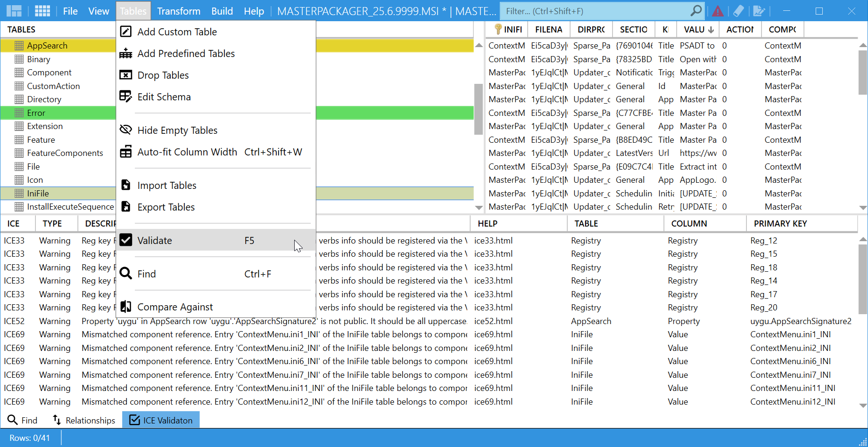Click the layout view icon at top left
Screen dimensions: 868x447
point(14,10)
